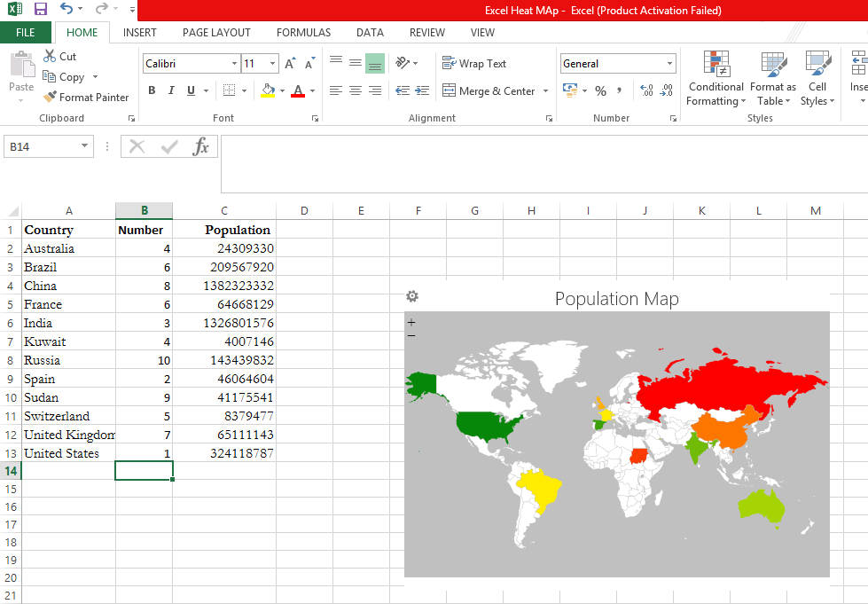Click the Conditional Formatting button
This screenshot has height=604, width=868.
tap(716, 78)
